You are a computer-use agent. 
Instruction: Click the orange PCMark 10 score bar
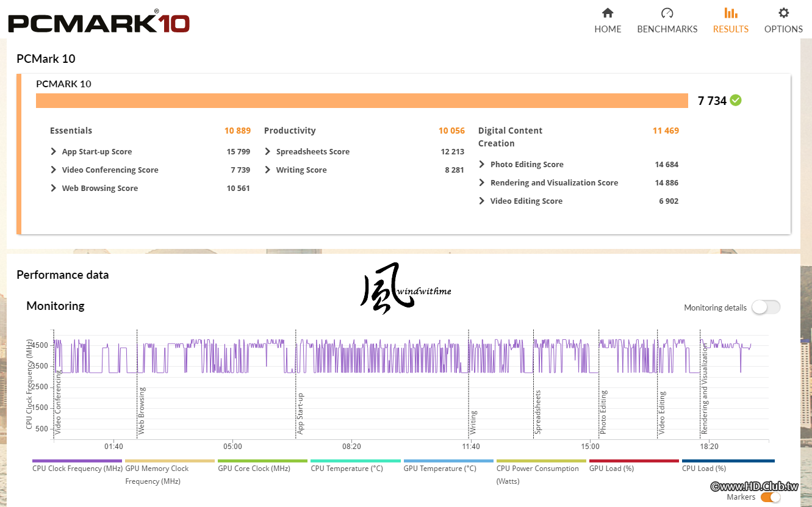[x=362, y=101]
